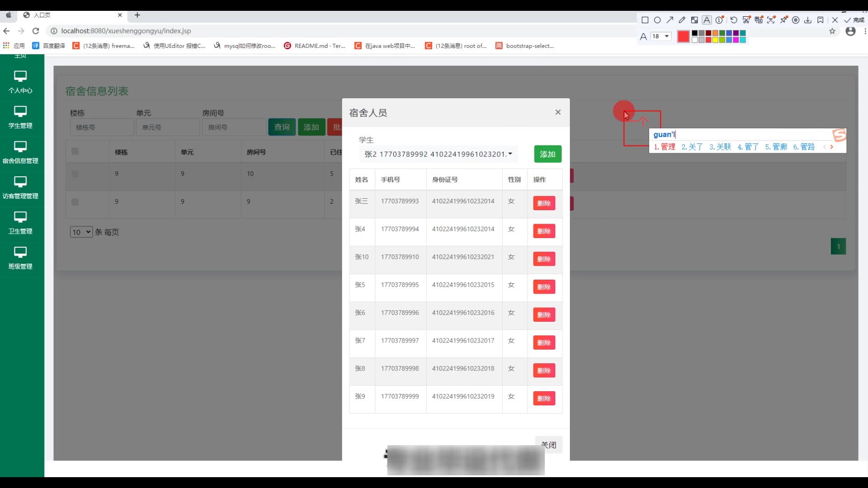868x488 pixels.
Task: Pin the screenshot to screen
Action: [x=783, y=20]
